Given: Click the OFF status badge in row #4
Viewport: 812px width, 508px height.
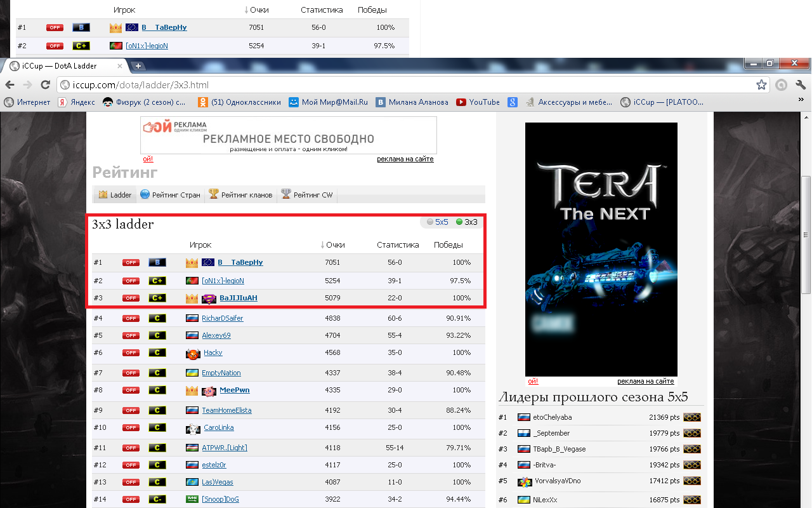Looking at the screenshot, I should tap(131, 318).
